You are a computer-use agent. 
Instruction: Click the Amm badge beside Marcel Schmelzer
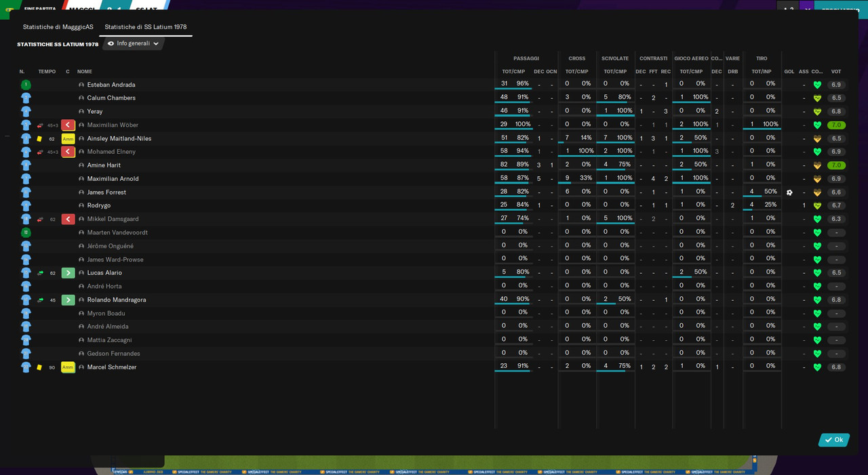[68, 367]
